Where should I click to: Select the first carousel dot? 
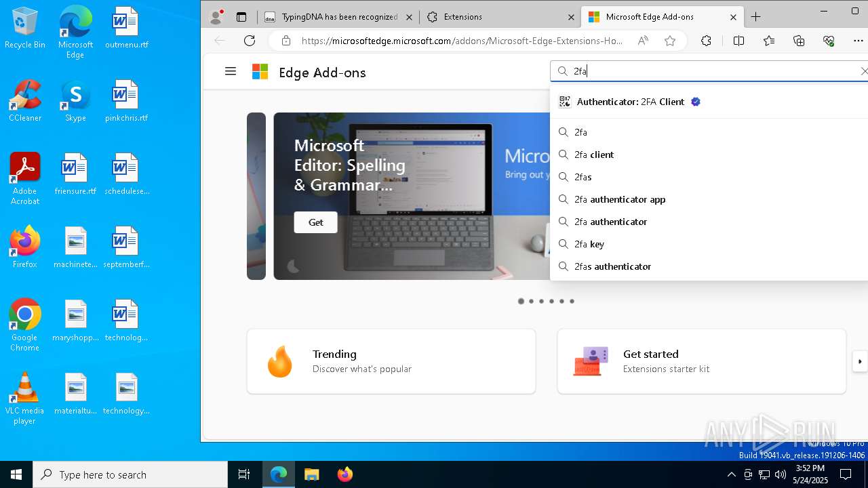click(521, 301)
